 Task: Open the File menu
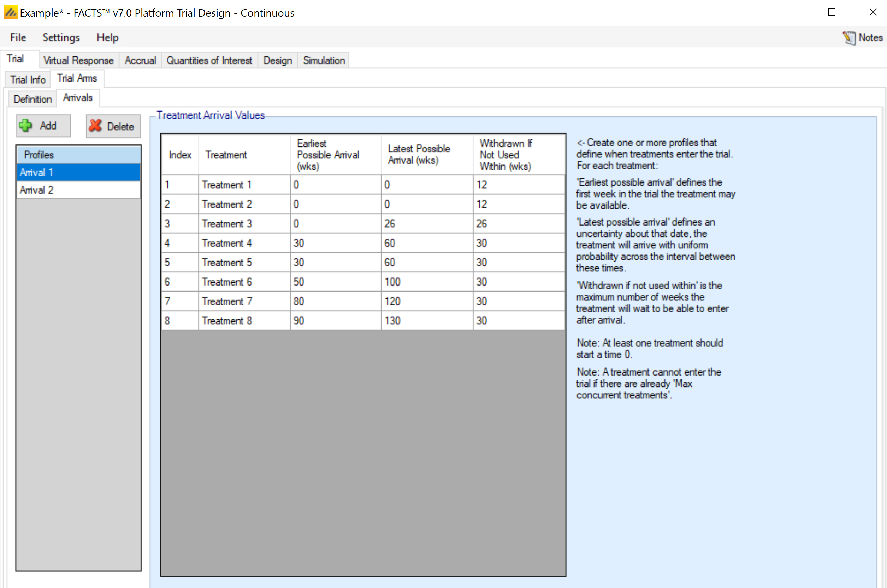[18, 37]
